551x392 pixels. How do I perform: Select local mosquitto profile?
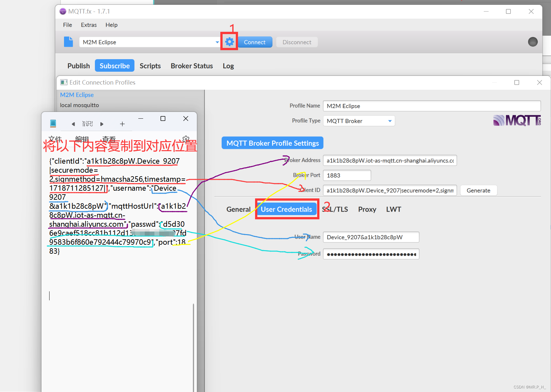(x=79, y=105)
